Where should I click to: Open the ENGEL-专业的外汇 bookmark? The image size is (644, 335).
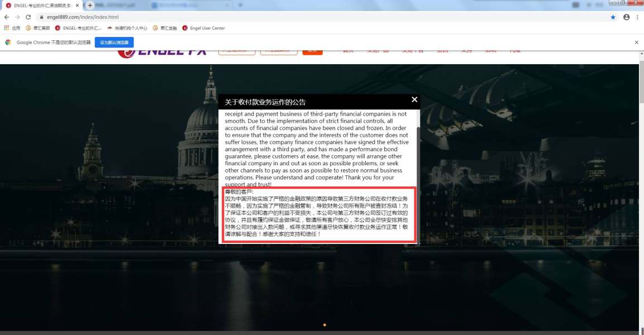(x=78, y=28)
